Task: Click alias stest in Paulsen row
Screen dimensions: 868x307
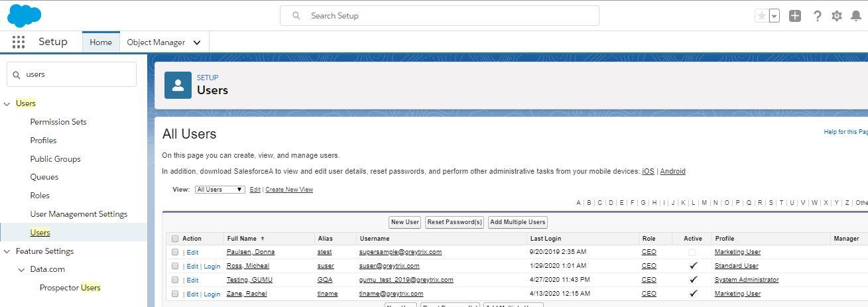Action: pyautogui.click(x=325, y=252)
